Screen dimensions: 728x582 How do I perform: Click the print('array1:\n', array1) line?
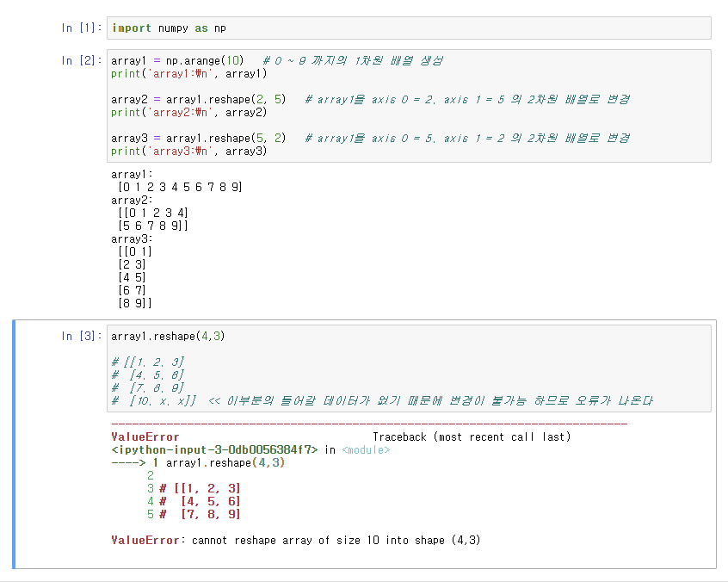click(189, 74)
